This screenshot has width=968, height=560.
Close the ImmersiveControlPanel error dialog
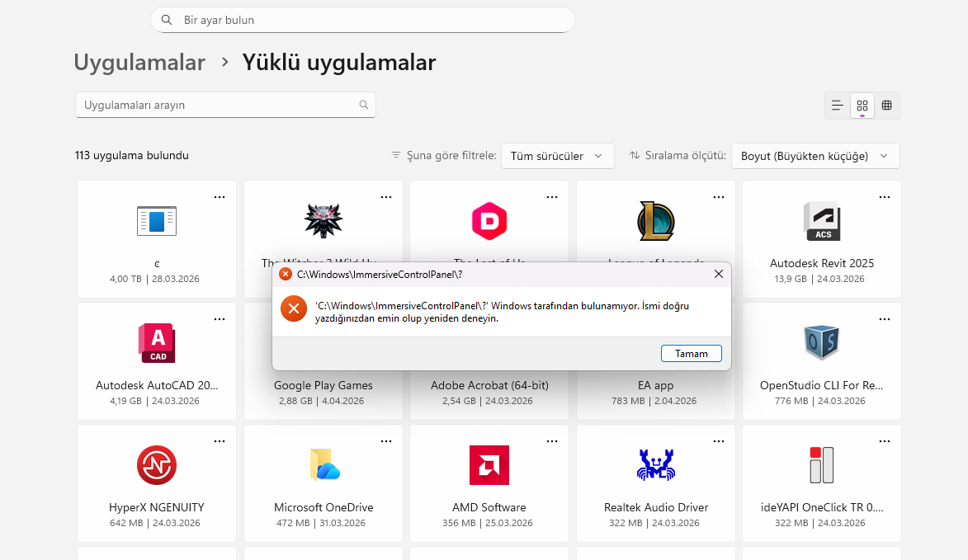[x=719, y=274]
